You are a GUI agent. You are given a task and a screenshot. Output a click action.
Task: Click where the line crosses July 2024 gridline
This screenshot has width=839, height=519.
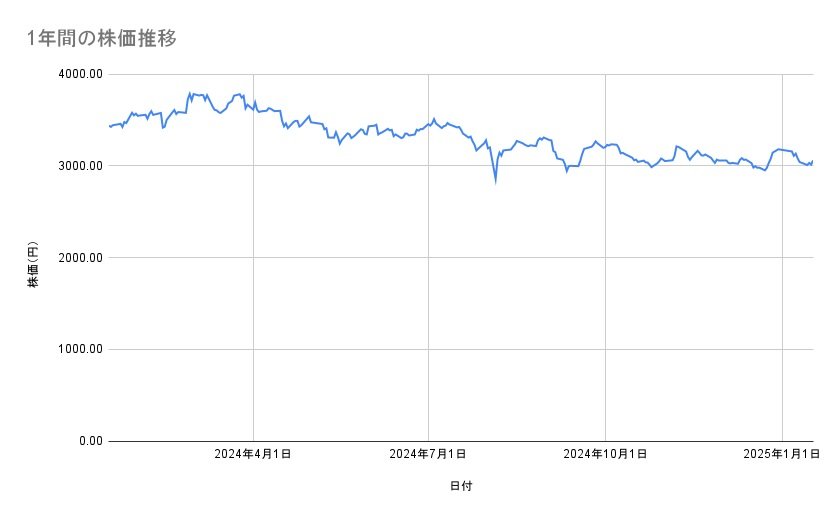[x=429, y=124]
